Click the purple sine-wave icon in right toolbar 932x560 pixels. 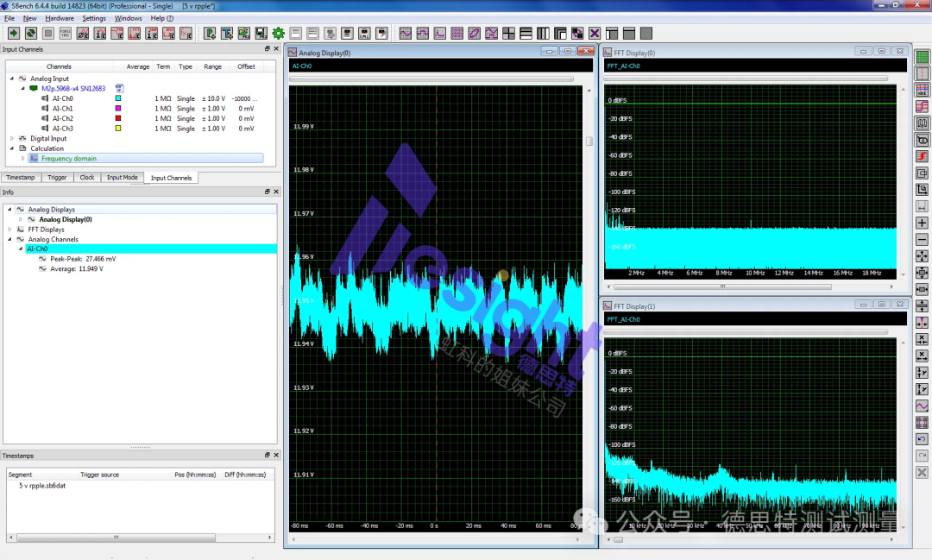point(922,406)
